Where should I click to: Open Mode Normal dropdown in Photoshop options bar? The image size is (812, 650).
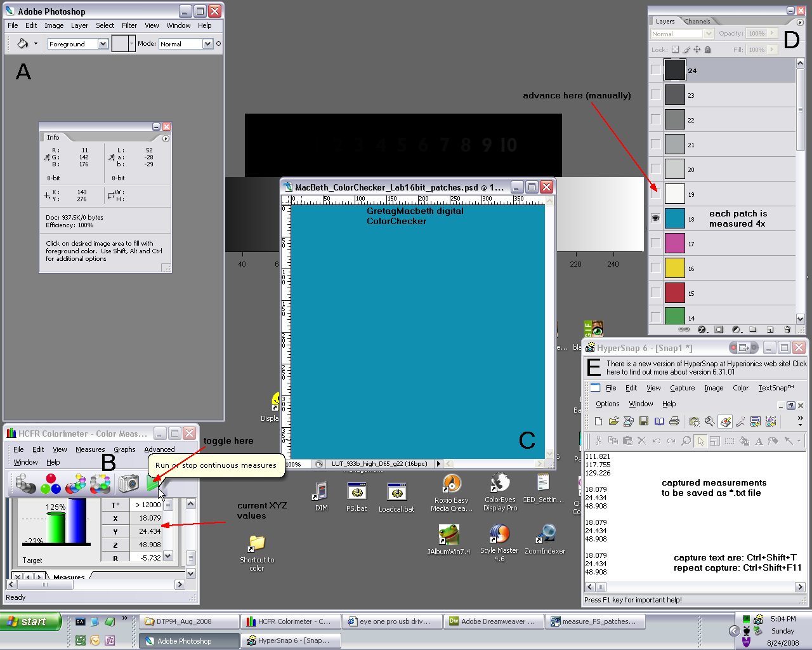click(207, 44)
